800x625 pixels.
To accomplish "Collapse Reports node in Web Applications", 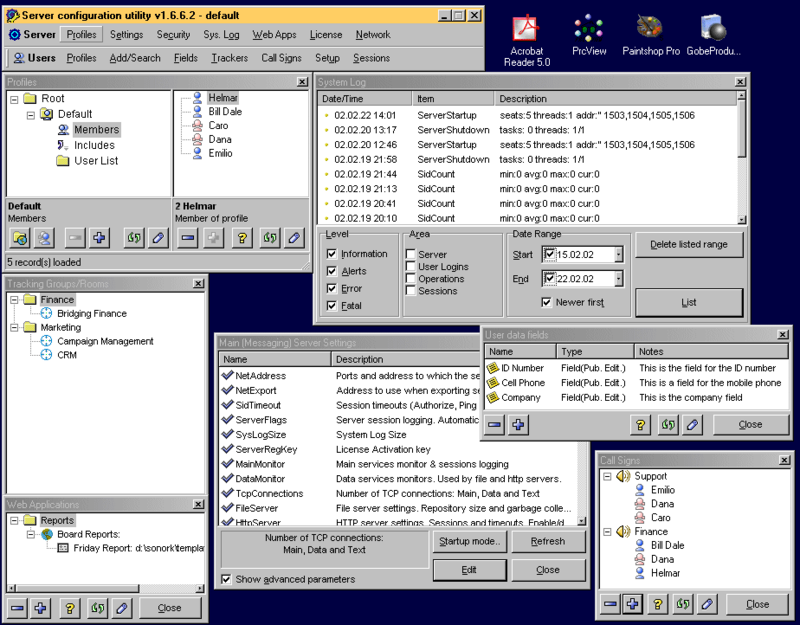I will click(x=14, y=520).
